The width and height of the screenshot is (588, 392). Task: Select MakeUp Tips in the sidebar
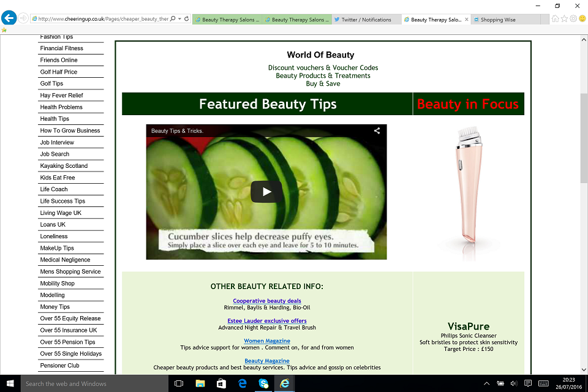(57, 248)
